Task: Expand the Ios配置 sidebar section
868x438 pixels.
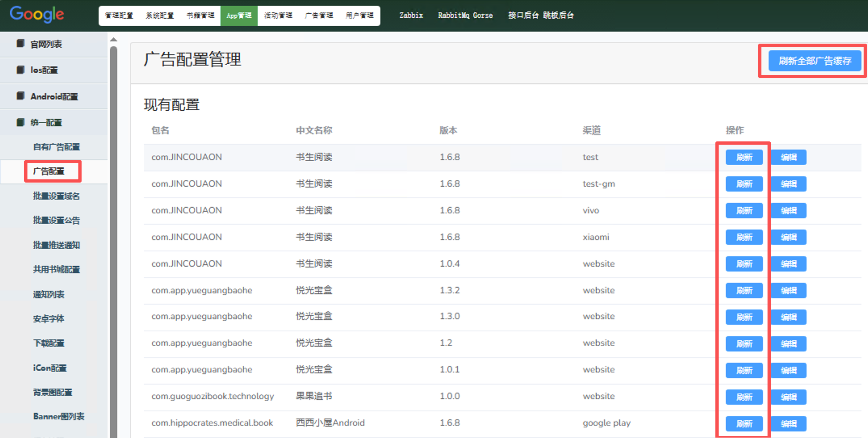Action: tap(44, 70)
